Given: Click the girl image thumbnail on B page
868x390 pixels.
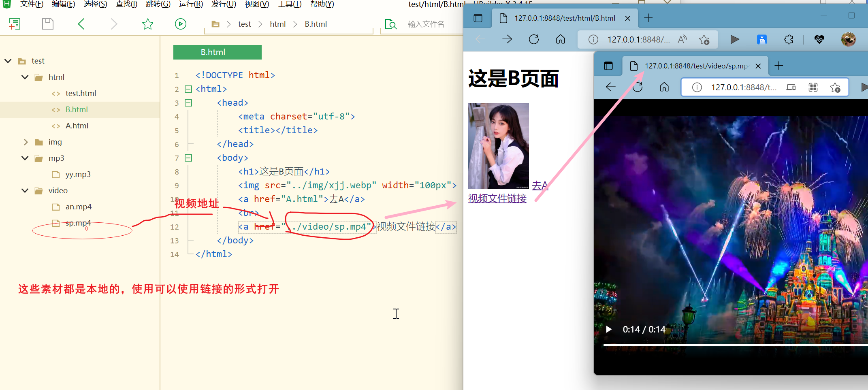Looking at the screenshot, I should 499,146.
